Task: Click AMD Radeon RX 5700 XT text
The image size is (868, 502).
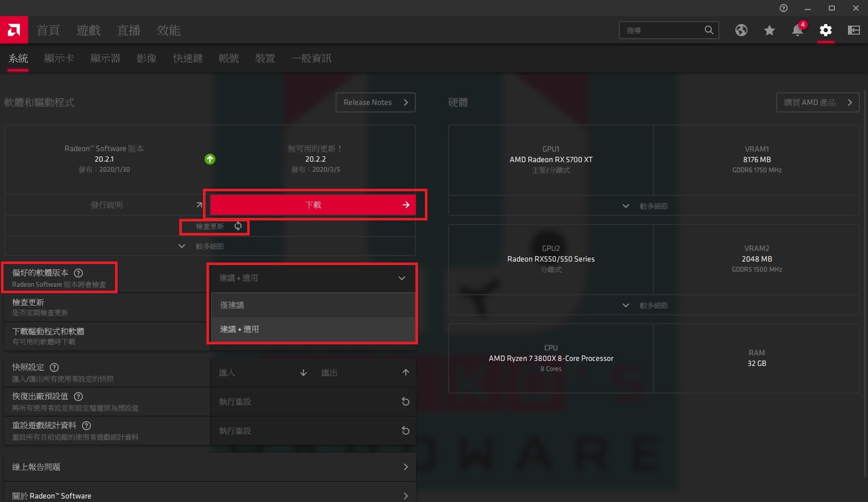Action: pyautogui.click(x=551, y=159)
